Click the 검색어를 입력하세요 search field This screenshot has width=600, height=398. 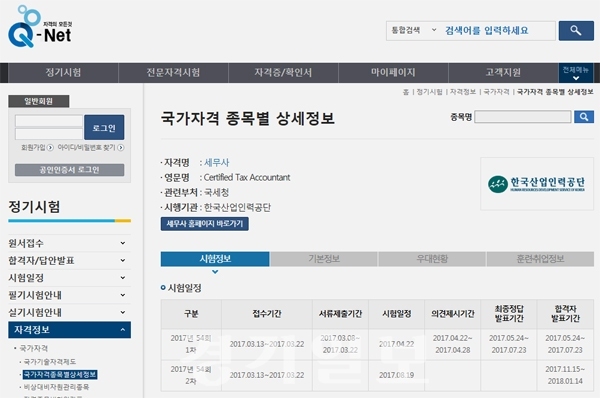[499, 31]
